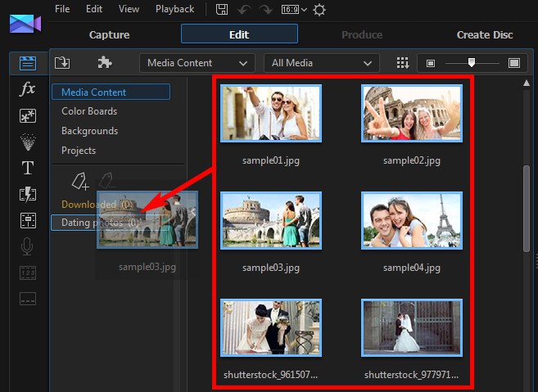Screen dimensions: 538x392
Task: Switch to the Produce tab
Action: pos(362,34)
